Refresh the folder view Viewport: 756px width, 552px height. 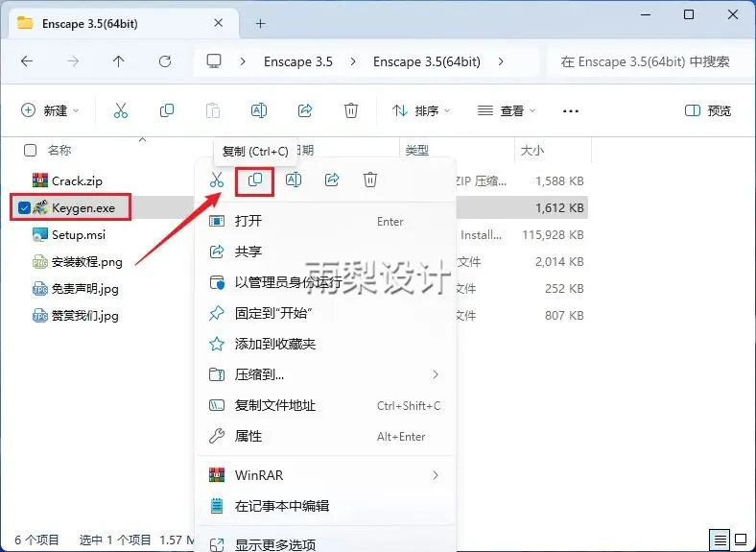(x=165, y=61)
